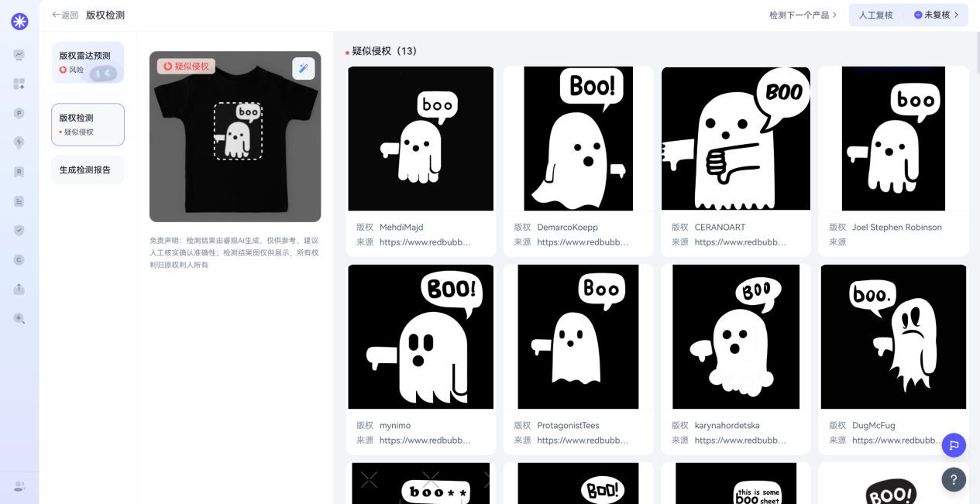The height and width of the screenshot is (504, 980).
Task: Click the copyright owner name mynimo
Action: pos(395,426)
